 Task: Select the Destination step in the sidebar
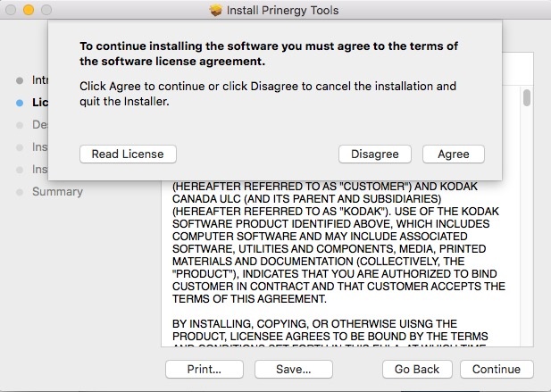(x=39, y=124)
